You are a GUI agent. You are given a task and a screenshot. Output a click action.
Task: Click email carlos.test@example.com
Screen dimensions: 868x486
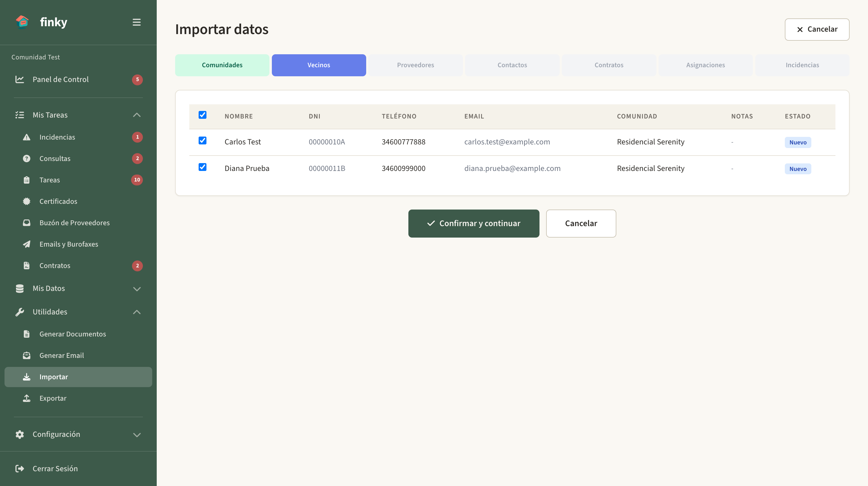pyautogui.click(x=507, y=142)
